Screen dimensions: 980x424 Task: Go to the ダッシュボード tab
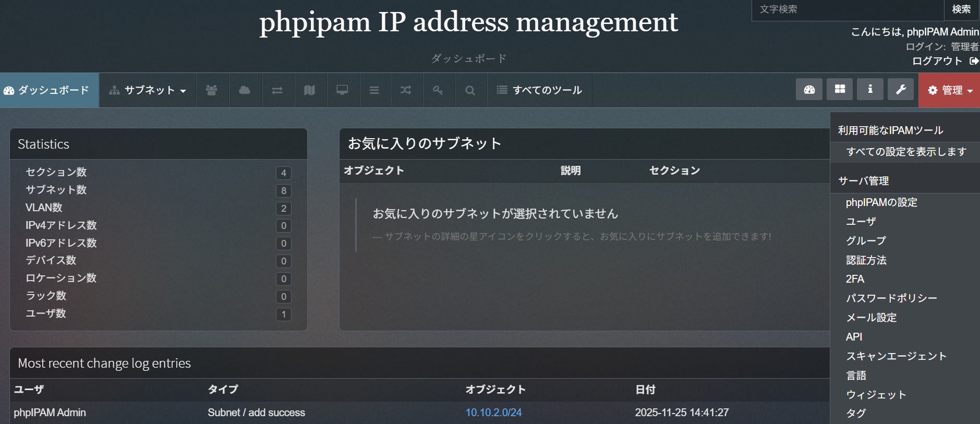[50, 90]
